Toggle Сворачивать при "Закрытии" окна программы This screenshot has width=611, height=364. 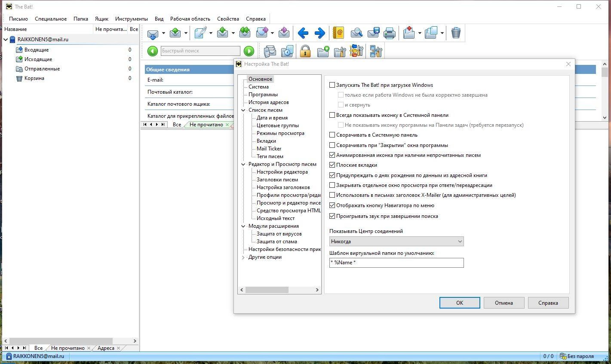tap(332, 145)
